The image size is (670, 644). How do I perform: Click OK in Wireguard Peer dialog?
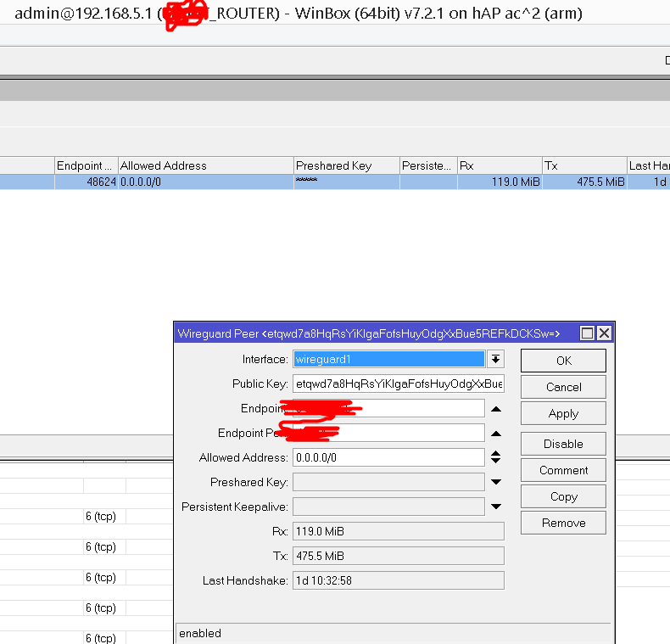pos(563,361)
